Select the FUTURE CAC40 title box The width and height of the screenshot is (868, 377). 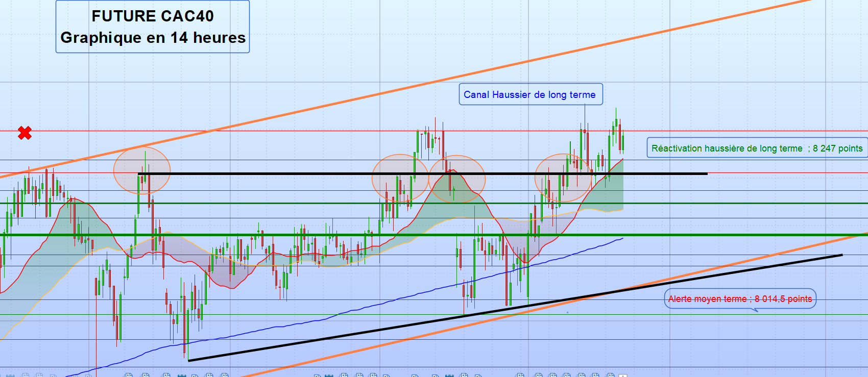152,27
